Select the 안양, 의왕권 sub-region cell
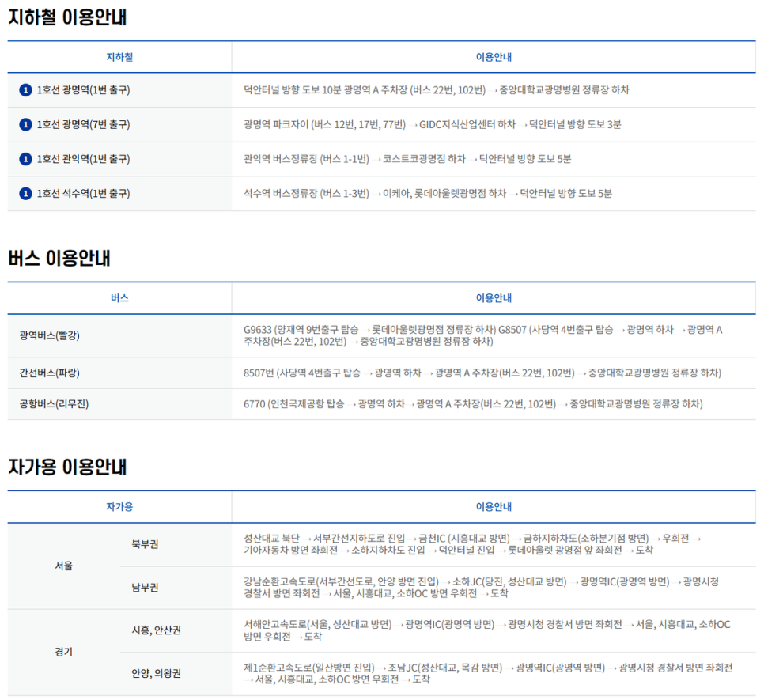Viewport: 764px width, 700px height. click(156, 673)
